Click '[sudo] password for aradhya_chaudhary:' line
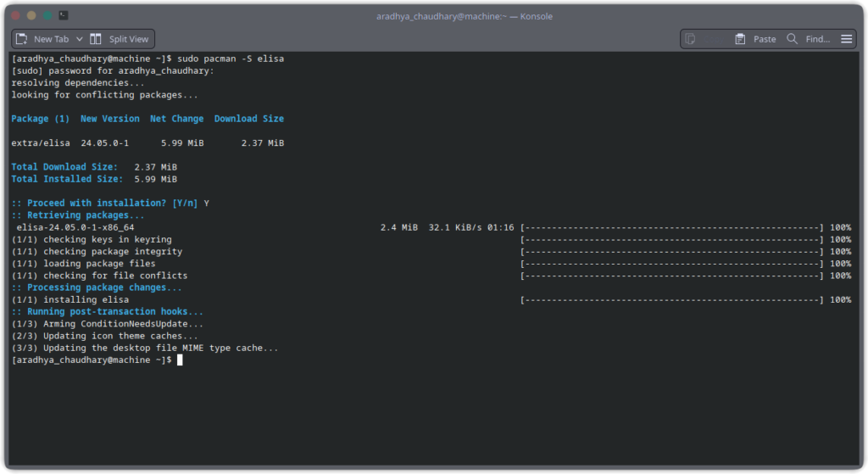This screenshot has width=868, height=474. pos(113,71)
